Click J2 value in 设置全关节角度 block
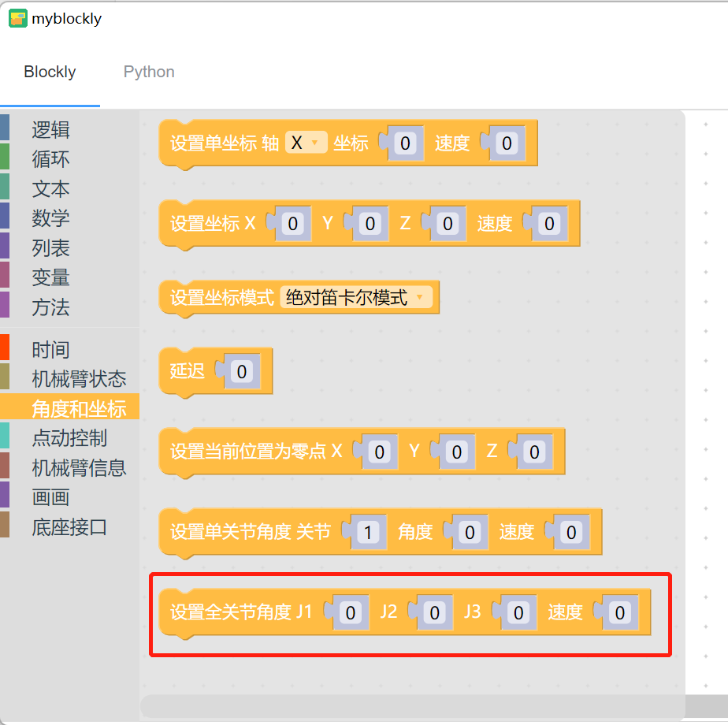This screenshot has height=725, width=728. (x=435, y=612)
